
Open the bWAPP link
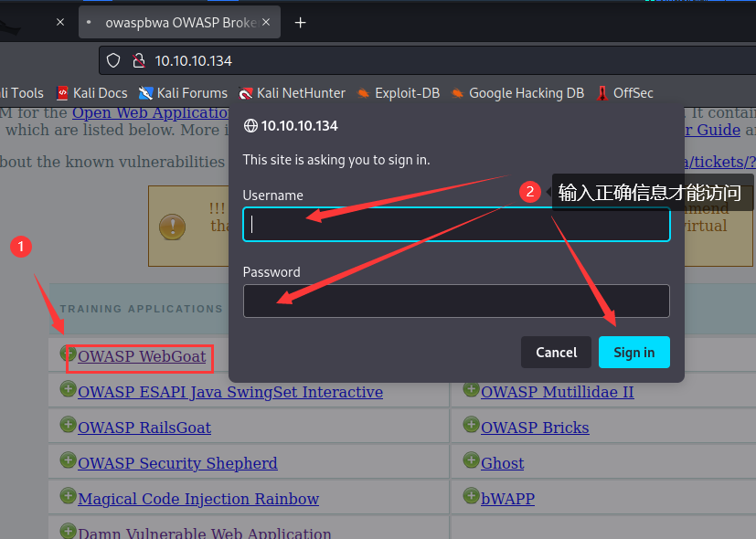507,499
